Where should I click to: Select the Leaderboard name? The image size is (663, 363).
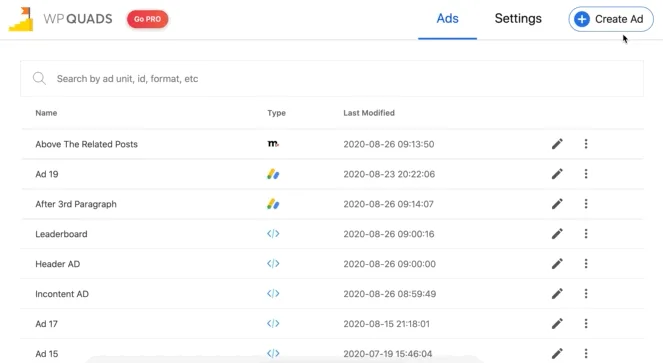(61, 234)
